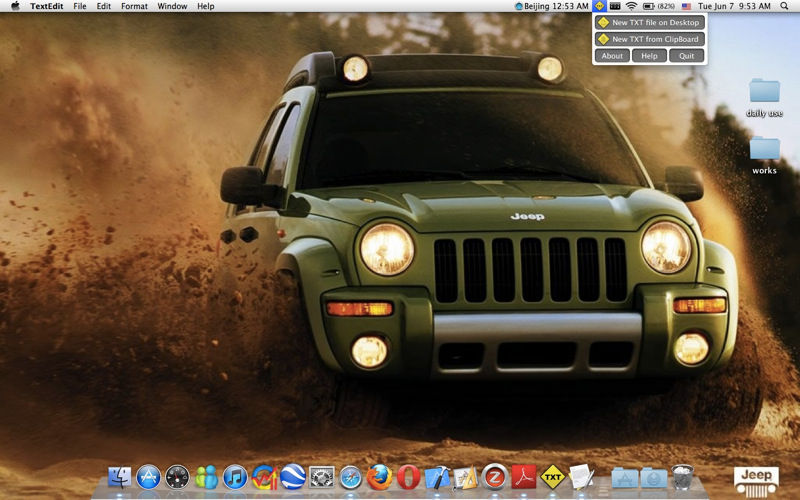Open the File menu
This screenshot has width=800, height=500.
click(x=80, y=6)
